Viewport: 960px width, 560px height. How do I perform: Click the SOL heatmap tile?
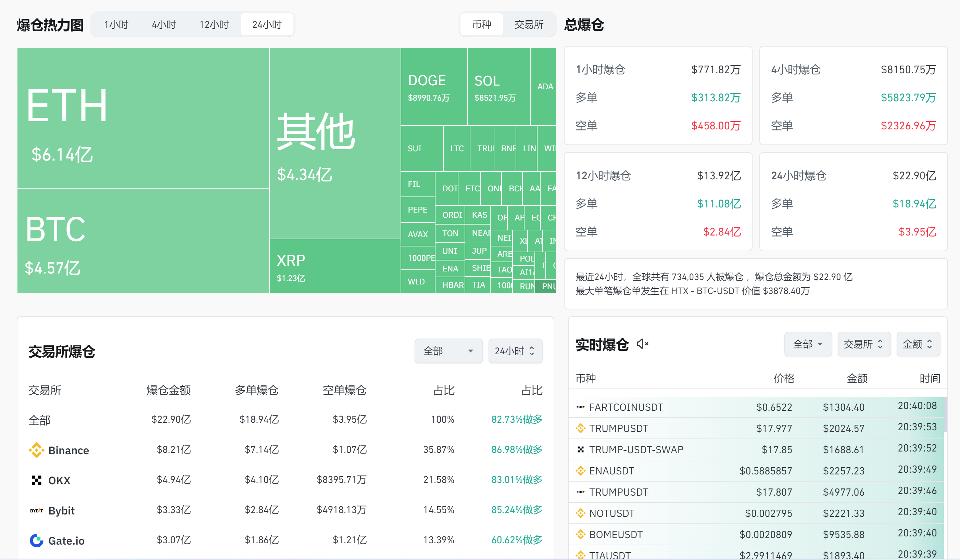click(x=498, y=87)
